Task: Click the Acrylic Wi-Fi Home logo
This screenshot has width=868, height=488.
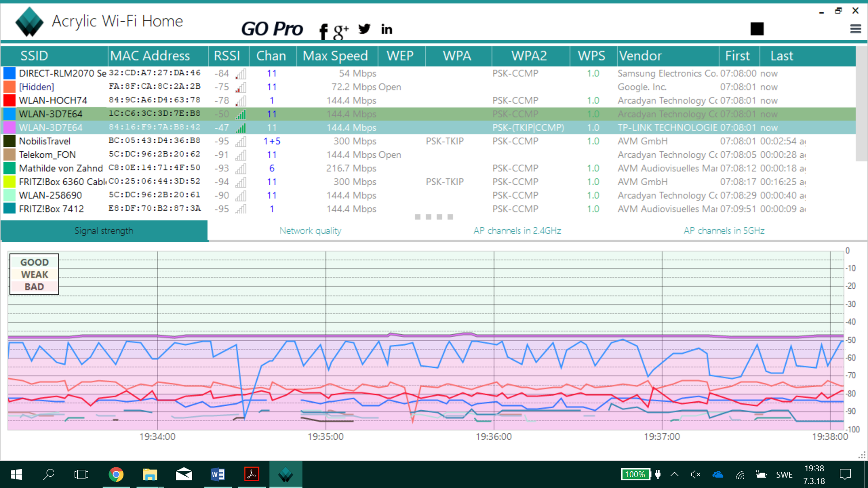Action: [x=29, y=22]
